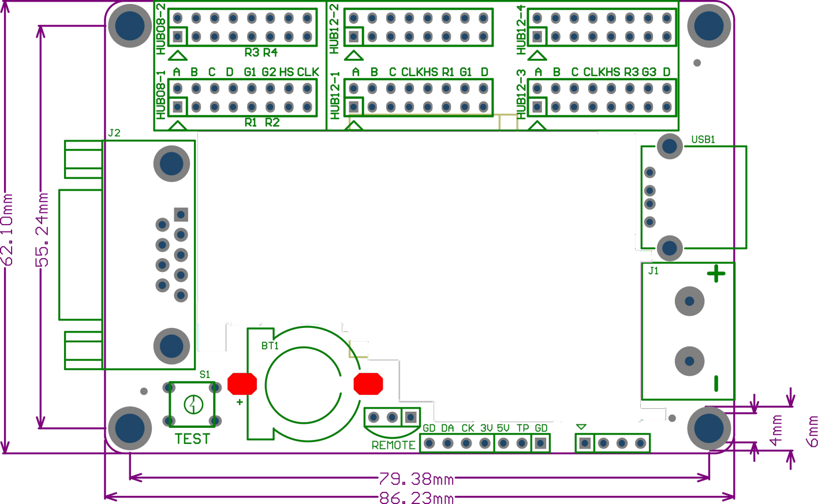Select the USB1 designator text
The height and width of the screenshot is (504, 818).
(x=703, y=139)
